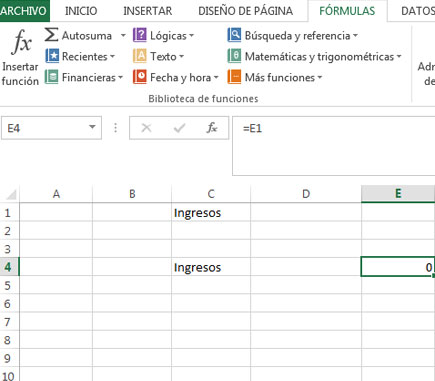Select row 9 header
The image size is (435, 381).
[x=9, y=358]
